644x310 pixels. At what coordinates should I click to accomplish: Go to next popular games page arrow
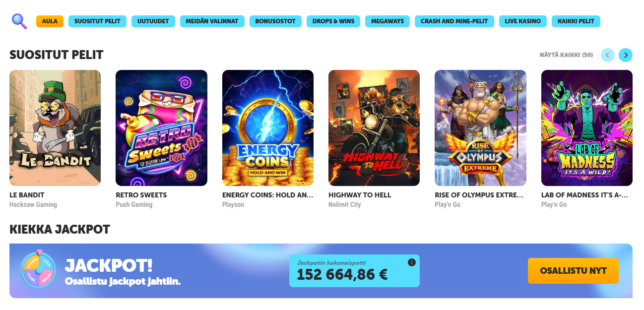click(626, 55)
